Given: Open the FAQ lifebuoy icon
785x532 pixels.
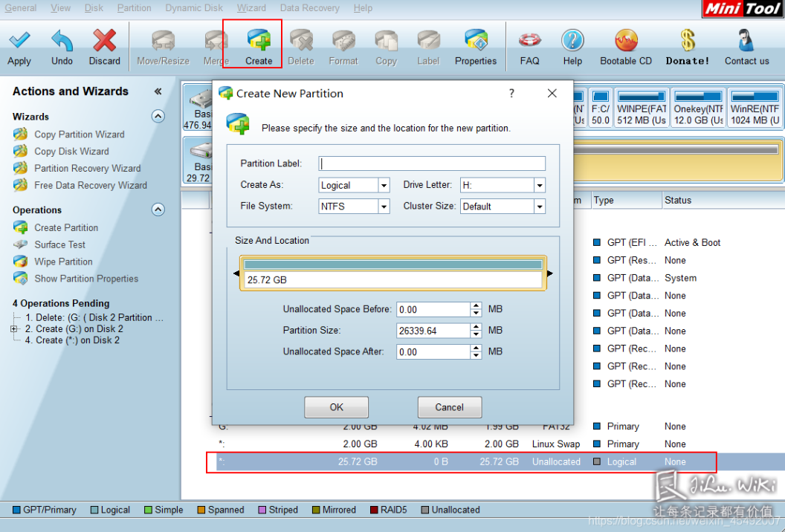Looking at the screenshot, I should point(530,41).
